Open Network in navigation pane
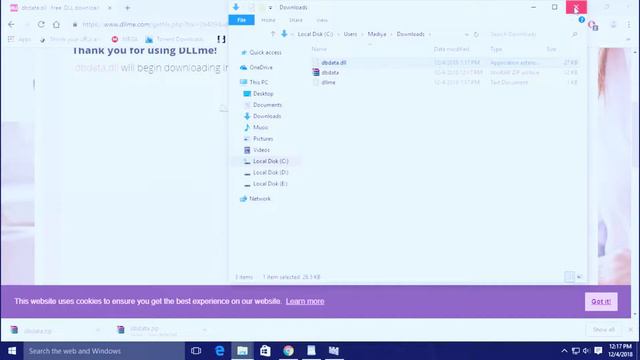640x360 pixels. 260,198
